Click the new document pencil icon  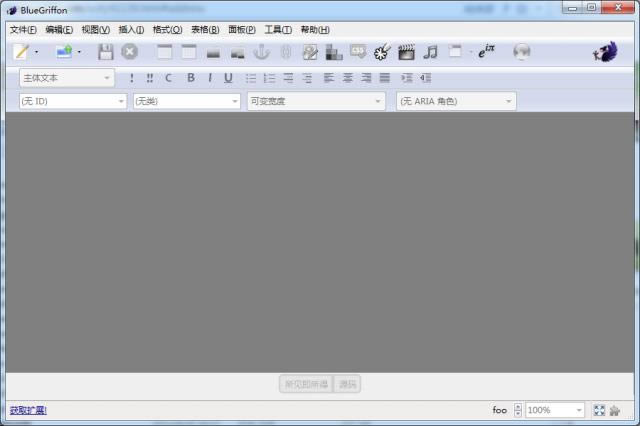21,52
